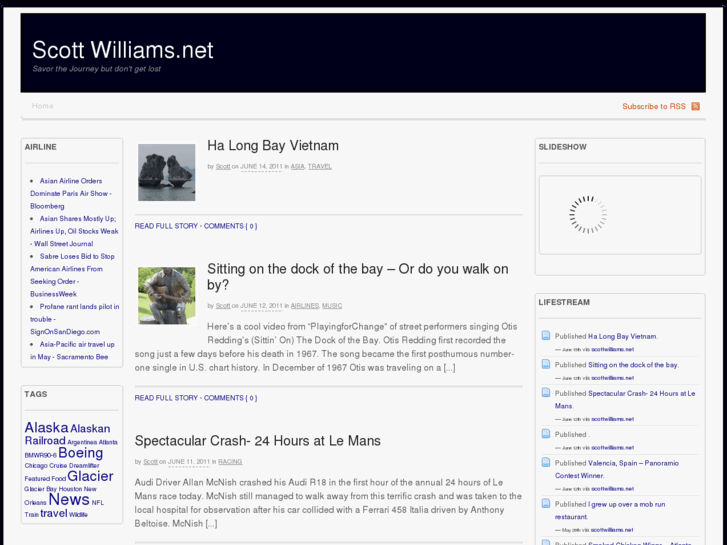
Task: Click the Dreamlifter tag
Action: [84, 466]
